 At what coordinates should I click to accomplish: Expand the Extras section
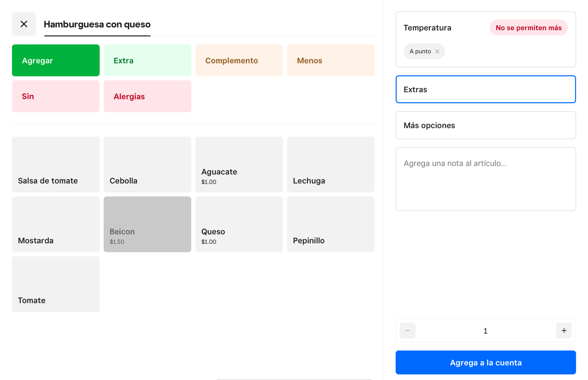(x=486, y=89)
